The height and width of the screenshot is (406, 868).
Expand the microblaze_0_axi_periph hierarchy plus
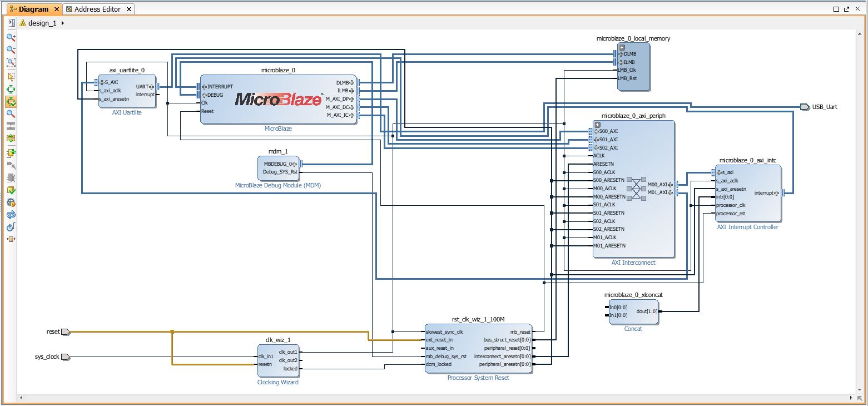click(x=598, y=125)
